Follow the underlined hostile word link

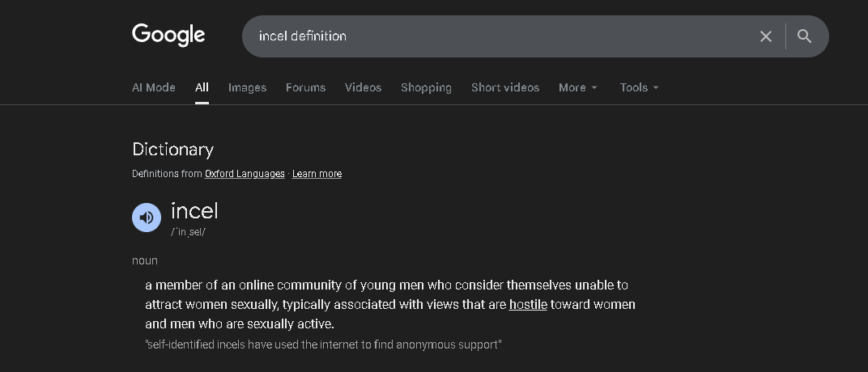(x=528, y=305)
